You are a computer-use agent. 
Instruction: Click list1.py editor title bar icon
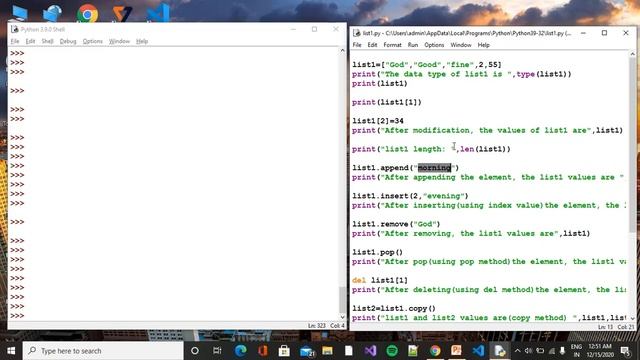tap(356, 33)
